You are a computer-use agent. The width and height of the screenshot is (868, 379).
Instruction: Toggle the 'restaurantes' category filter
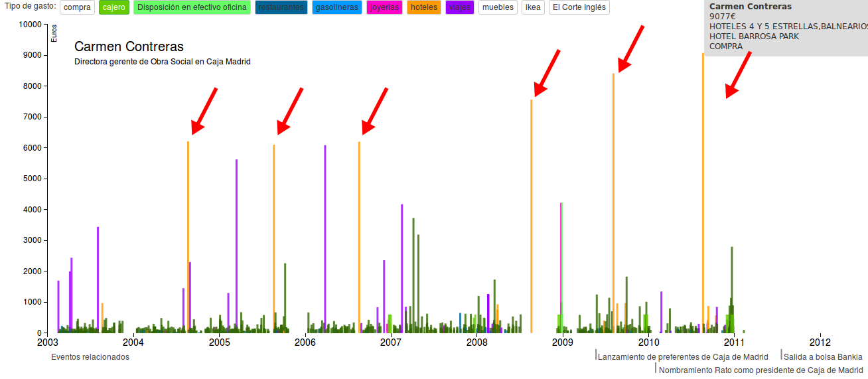click(x=281, y=7)
